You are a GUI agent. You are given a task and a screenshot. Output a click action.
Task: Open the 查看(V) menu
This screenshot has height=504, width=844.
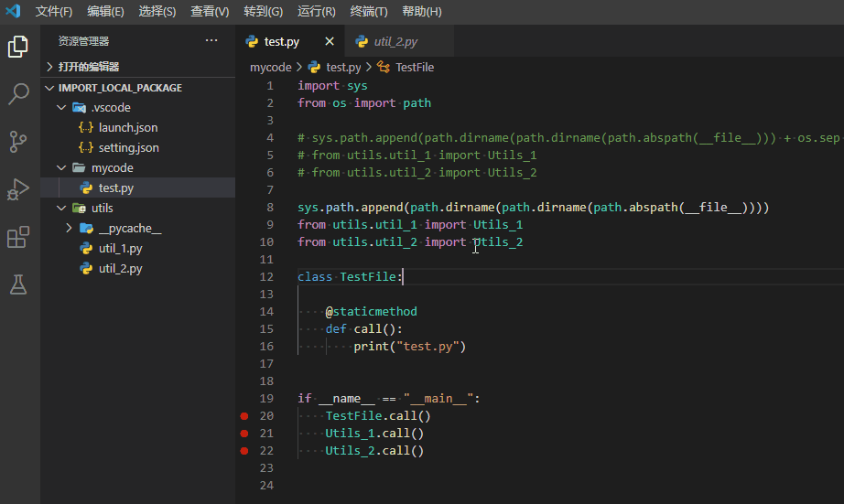[210, 11]
